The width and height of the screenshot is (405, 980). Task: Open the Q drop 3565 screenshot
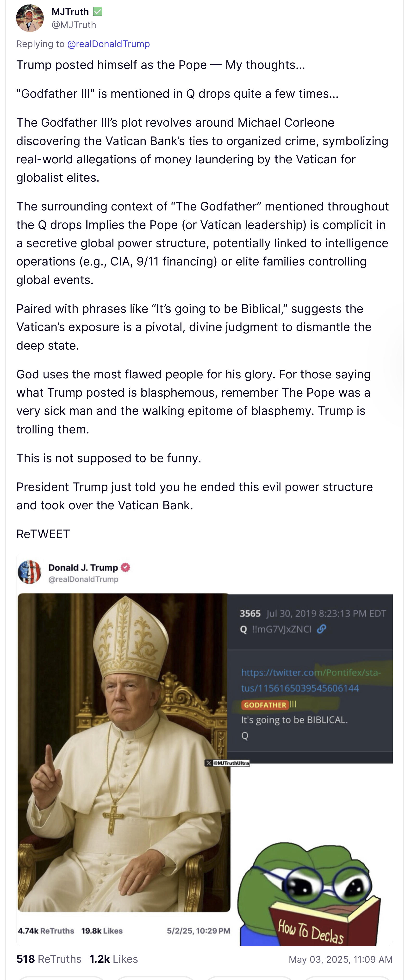tap(310, 677)
